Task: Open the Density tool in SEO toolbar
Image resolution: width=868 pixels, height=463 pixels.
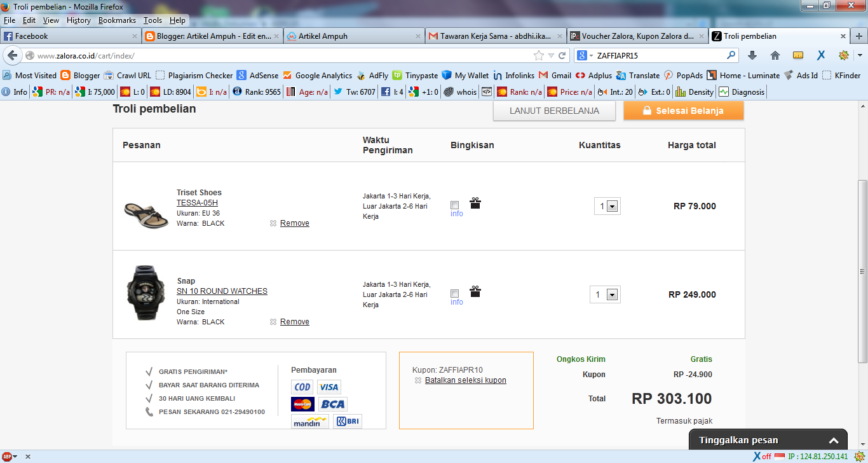Action: (x=695, y=92)
